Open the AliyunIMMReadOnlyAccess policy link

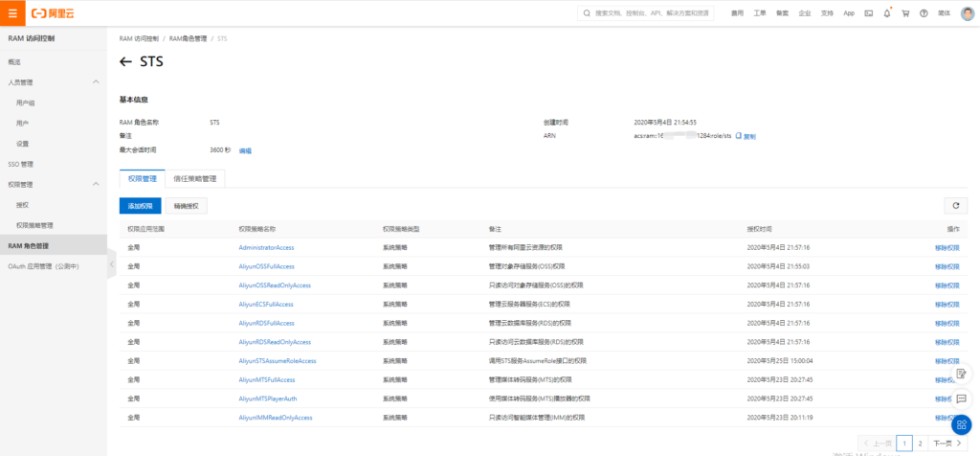pos(275,418)
